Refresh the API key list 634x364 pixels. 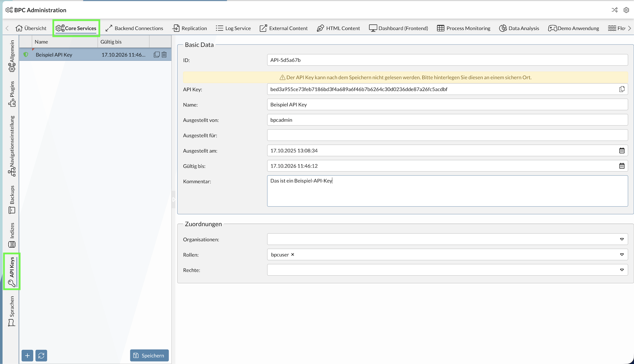pyautogui.click(x=41, y=355)
